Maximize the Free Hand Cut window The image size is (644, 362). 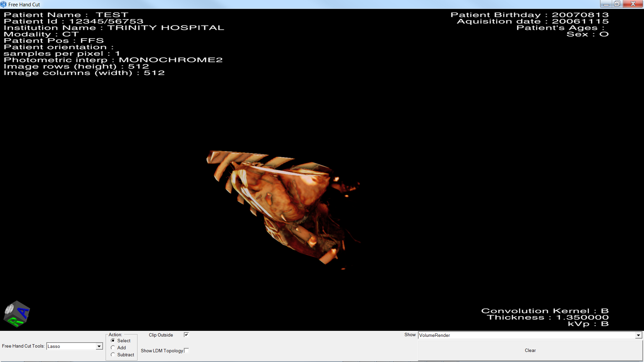617,4
